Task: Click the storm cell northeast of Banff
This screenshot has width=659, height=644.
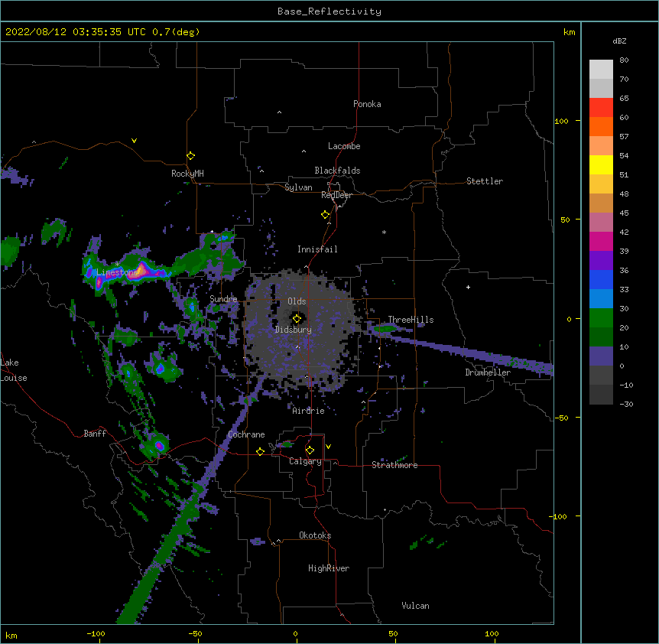Action: (x=158, y=445)
